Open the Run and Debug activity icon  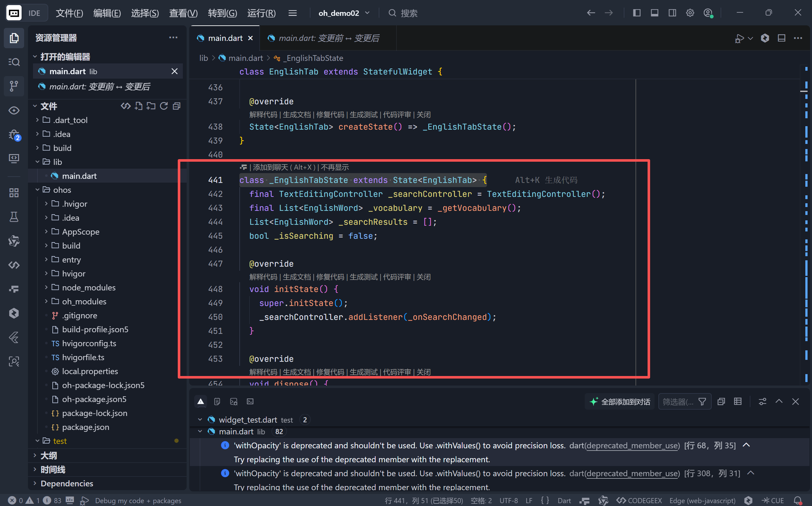[14, 134]
